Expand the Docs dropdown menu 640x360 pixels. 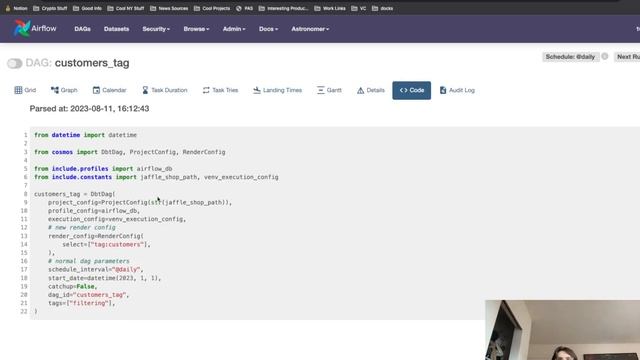pyautogui.click(x=268, y=29)
